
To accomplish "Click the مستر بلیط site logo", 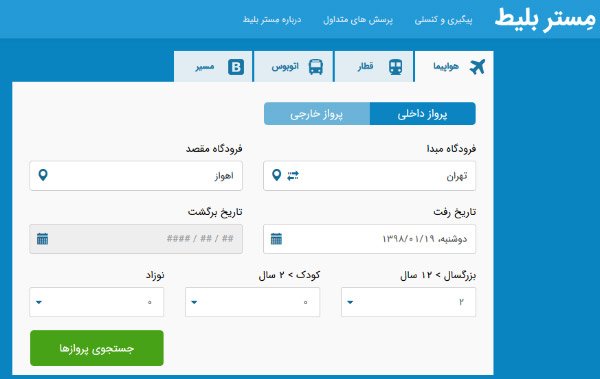I will (x=545, y=19).
